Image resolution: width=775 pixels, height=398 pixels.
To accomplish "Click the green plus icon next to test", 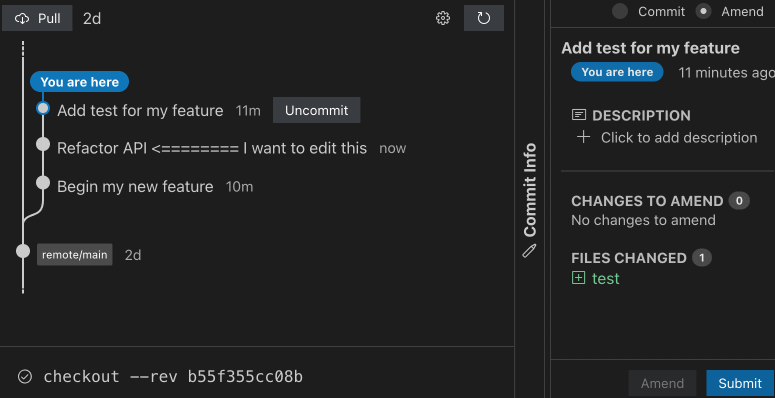I will tap(578, 278).
